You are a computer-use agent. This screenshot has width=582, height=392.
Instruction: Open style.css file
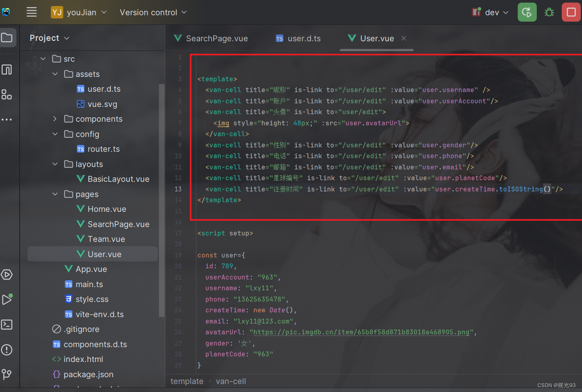click(x=86, y=299)
